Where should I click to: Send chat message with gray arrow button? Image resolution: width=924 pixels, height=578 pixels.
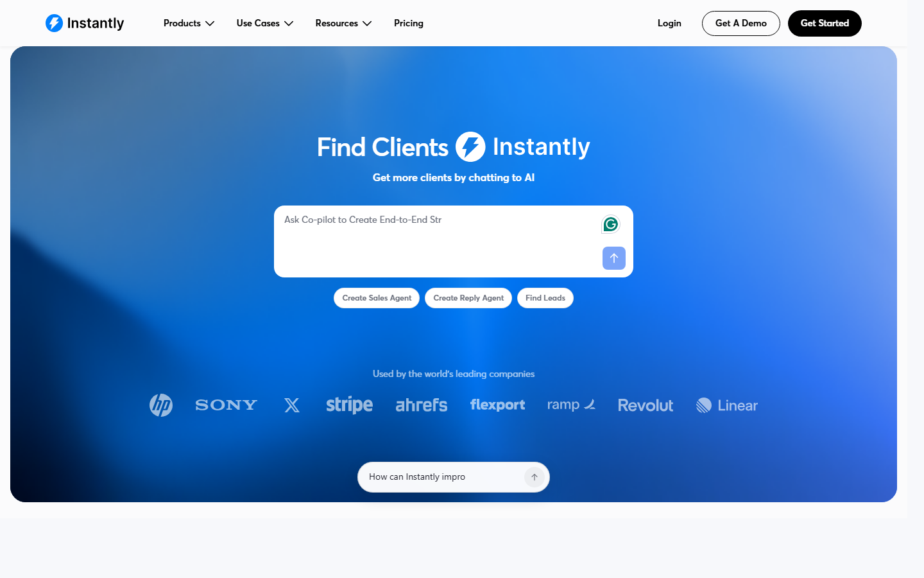pos(535,477)
